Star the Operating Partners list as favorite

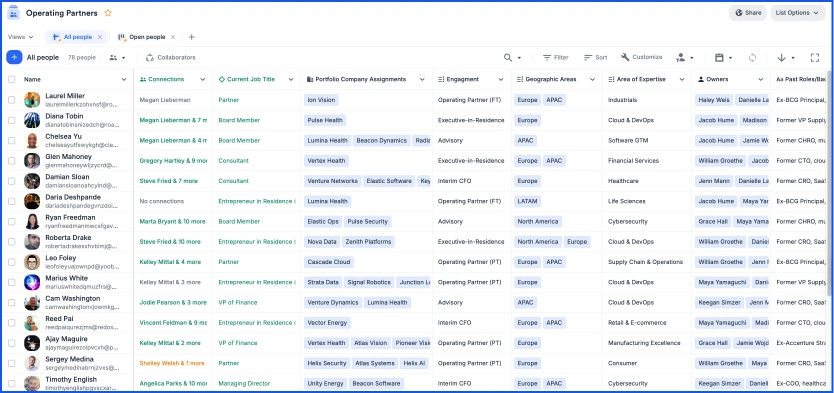108,13
